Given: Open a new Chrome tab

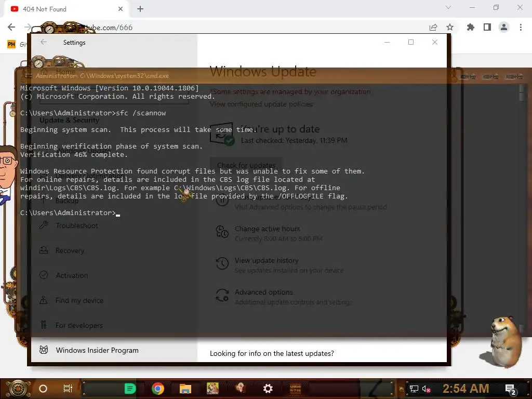Looking at the screenshot, I should pyautogui.click(x=140, y=9).
